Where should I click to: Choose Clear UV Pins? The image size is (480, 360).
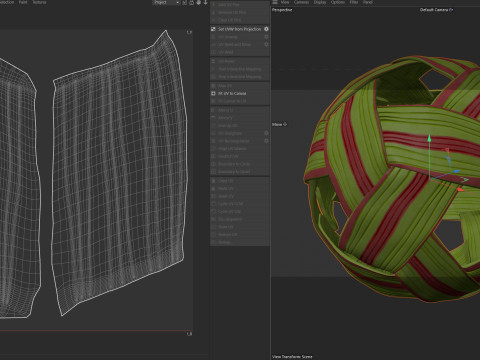point(239,20)
